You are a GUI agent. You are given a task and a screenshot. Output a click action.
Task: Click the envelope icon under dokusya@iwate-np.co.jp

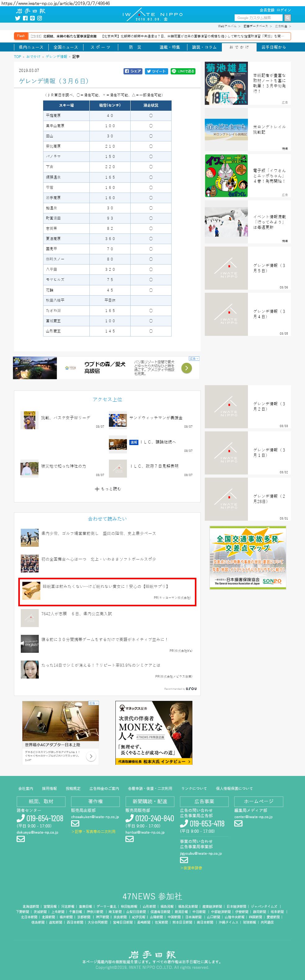coord(20,839)
